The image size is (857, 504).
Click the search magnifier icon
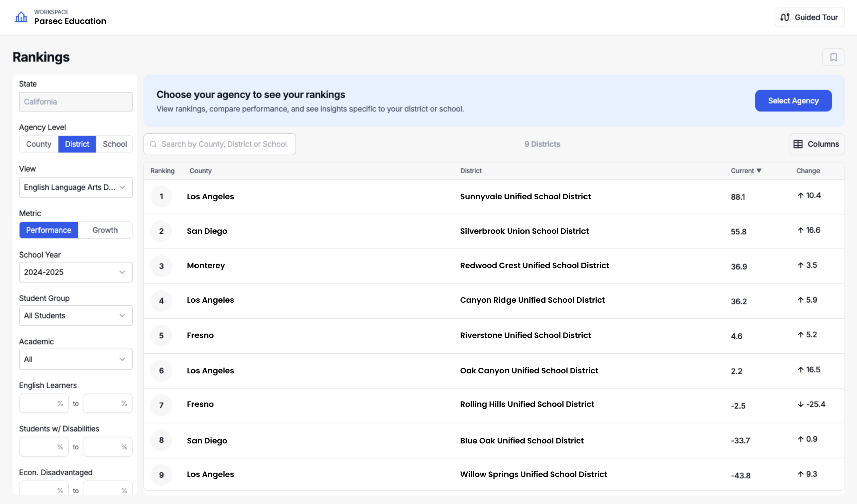[x=153, y=144]
